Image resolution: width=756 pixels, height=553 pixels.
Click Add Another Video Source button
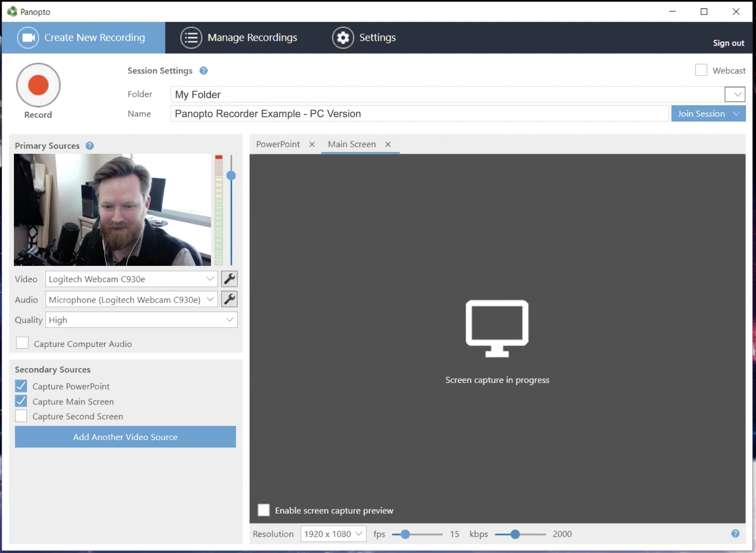click(125, 437)
